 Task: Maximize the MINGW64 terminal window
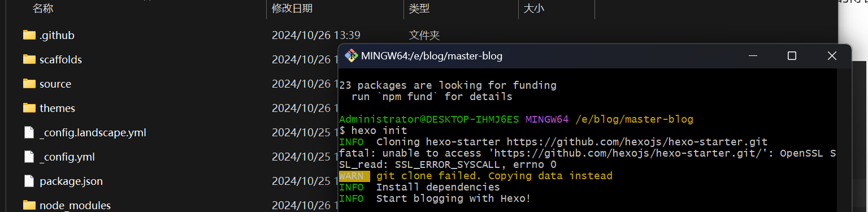[x=792, y=55]
